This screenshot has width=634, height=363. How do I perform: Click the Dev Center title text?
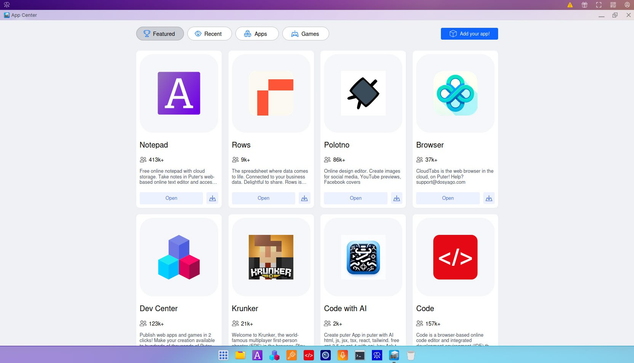pos(158,308)
